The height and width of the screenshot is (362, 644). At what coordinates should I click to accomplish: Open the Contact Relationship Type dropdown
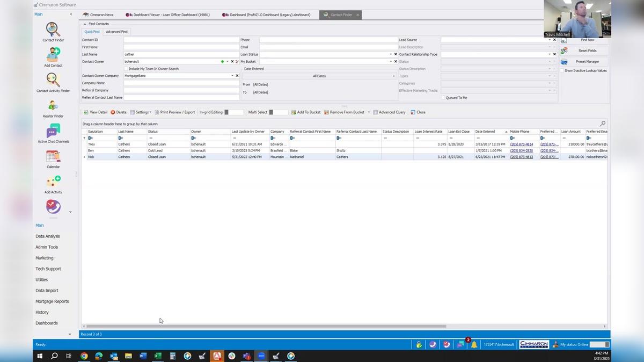coord(550,54)
